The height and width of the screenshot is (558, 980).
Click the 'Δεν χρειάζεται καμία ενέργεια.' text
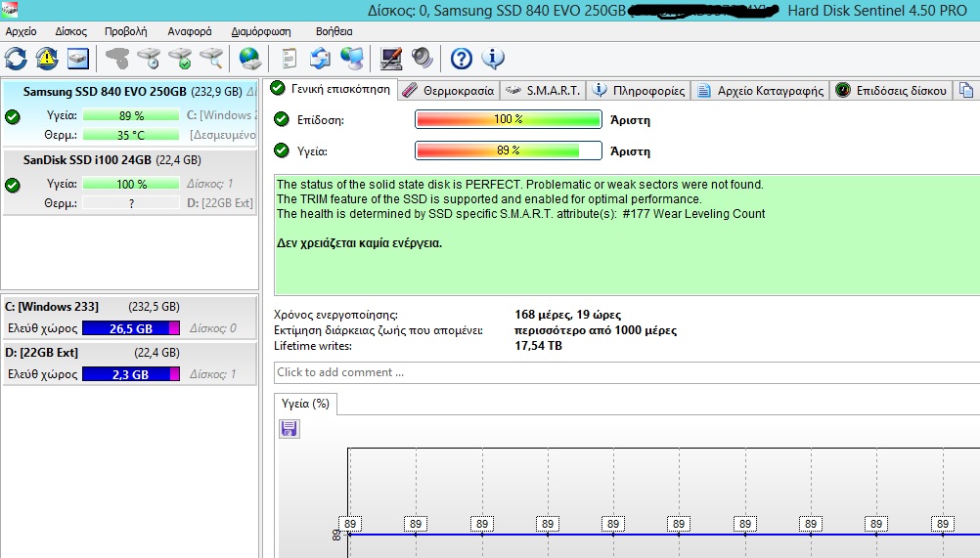click(359, 243)
